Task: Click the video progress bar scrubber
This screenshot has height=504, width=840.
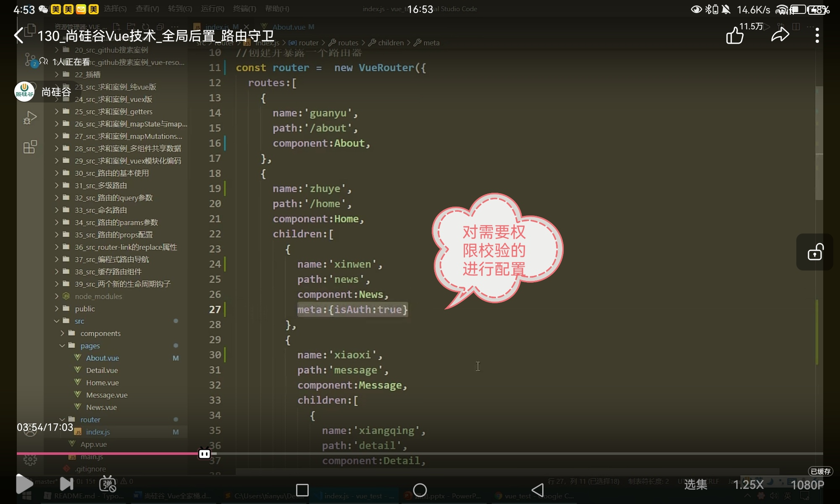Action: 205,454
